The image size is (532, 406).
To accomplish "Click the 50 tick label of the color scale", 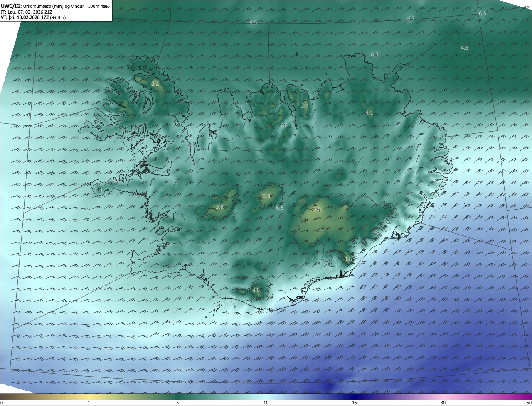I will pos(529,403).
